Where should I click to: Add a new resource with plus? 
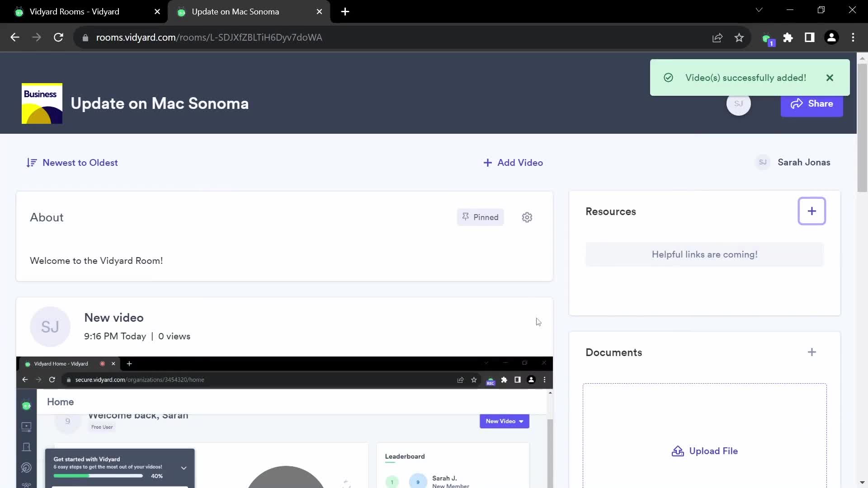tap(811, 211)
